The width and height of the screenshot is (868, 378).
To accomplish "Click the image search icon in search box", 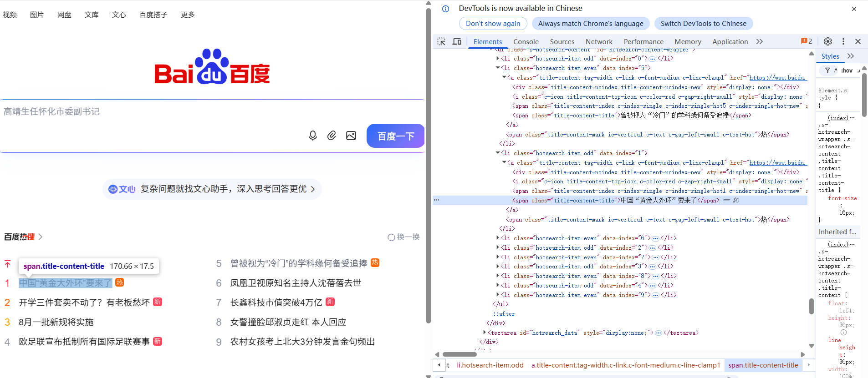I will point(351,136).
